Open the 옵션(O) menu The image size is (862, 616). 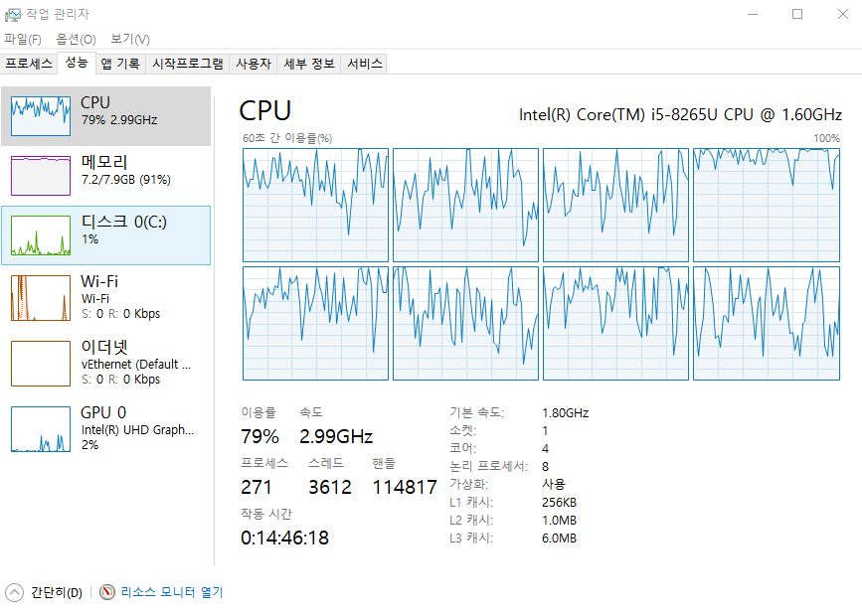click(x=76, y=39)
